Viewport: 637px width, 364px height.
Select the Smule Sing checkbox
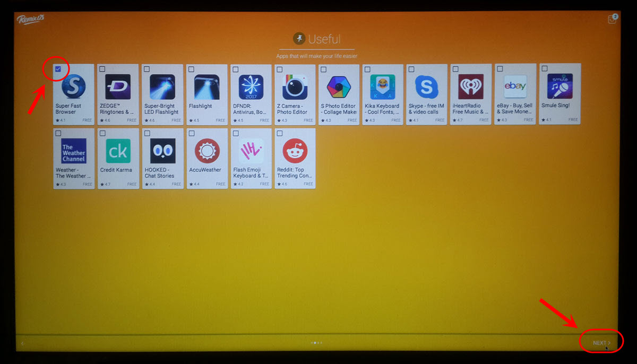[544, 69]
